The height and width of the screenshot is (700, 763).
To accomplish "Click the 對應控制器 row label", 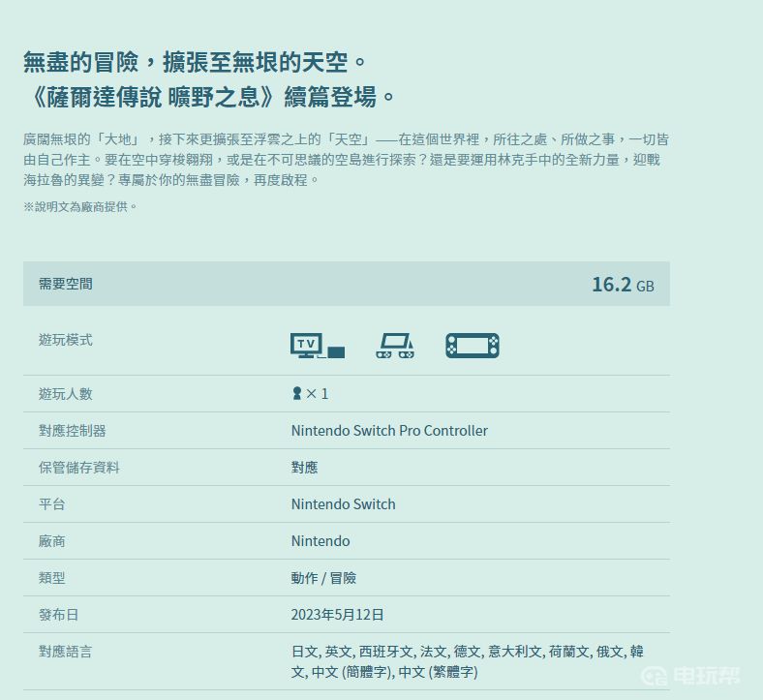I will click(73, 431).
